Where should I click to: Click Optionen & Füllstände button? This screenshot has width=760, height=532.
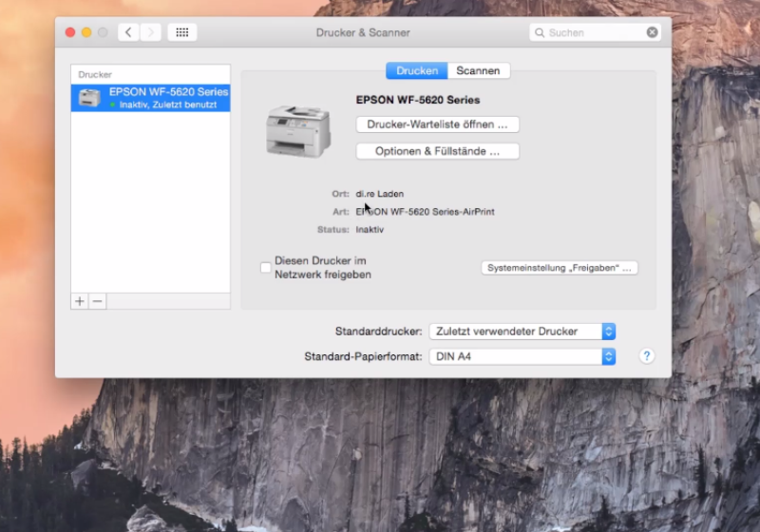(437, 151)
